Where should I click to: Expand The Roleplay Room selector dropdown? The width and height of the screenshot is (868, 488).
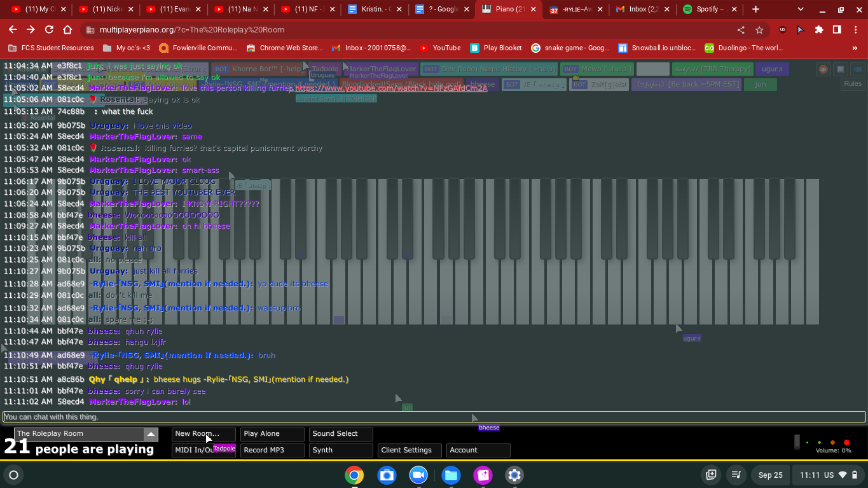[x=151, y=434]
